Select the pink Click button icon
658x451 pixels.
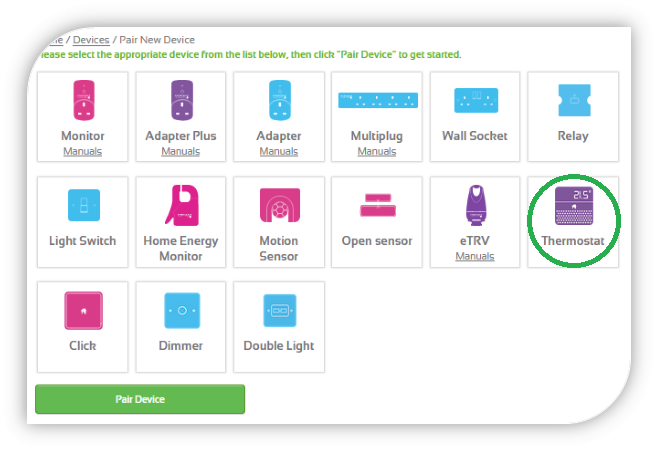click(x=84, y=310)
